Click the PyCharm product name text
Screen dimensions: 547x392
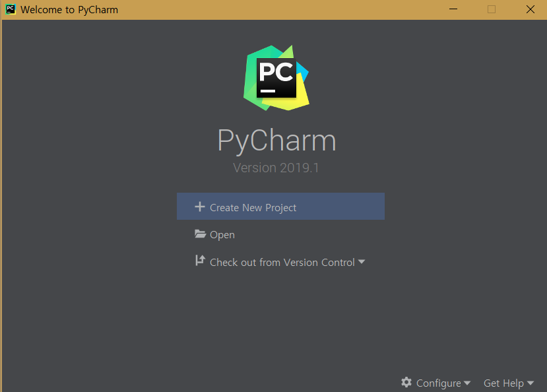pos(276,141)
